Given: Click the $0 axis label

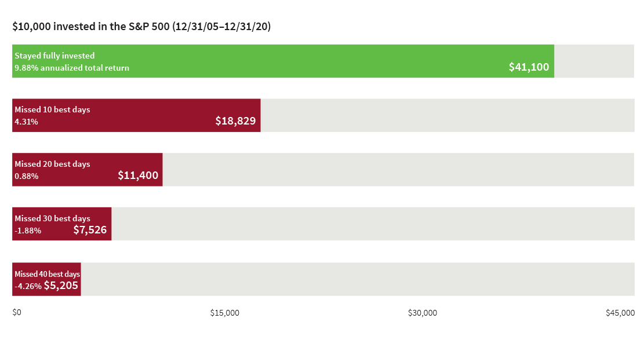Looking at the screenshot, I should coord(17,313).
